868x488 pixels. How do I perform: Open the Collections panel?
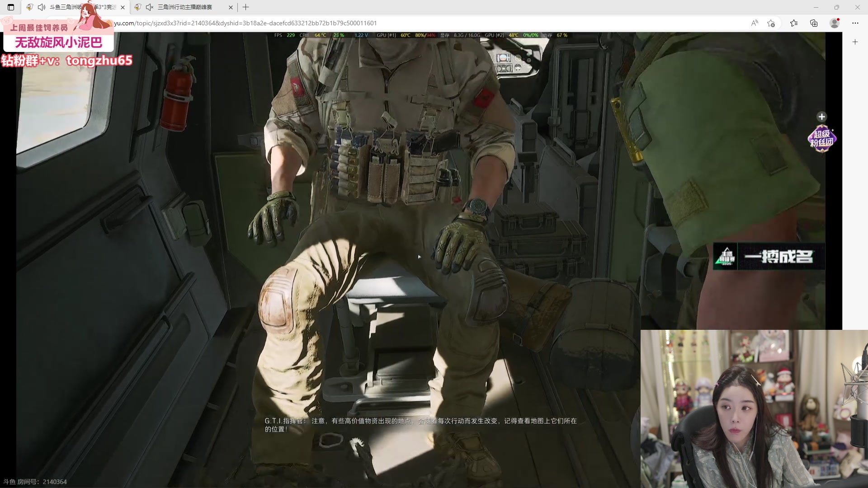pos(814,23)
